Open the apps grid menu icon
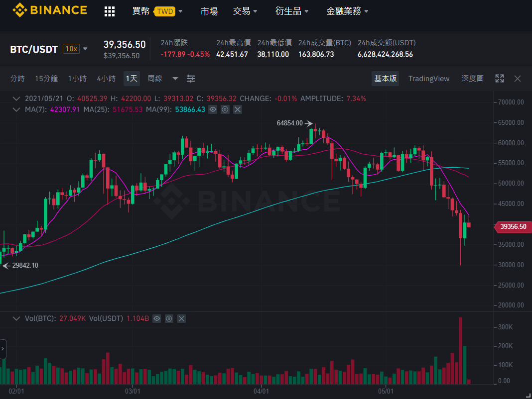Image resolution: width=532 pixels, height=399 pixels. (x=109, y=11)
